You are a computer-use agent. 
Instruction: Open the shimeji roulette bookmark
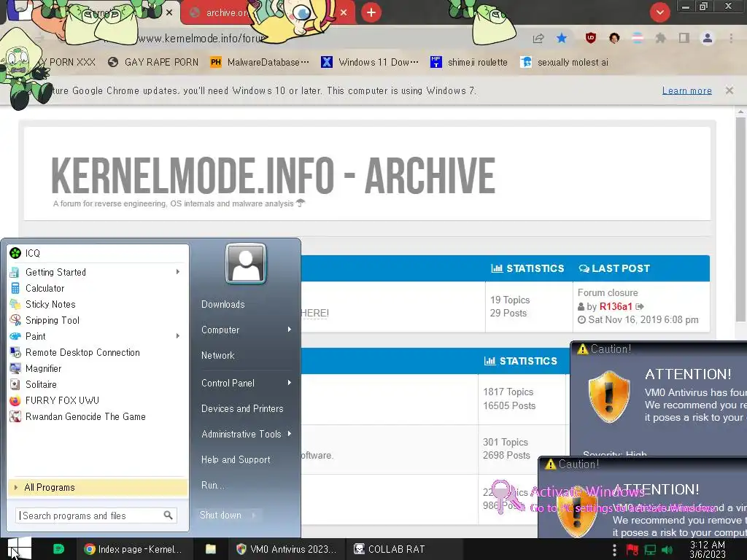click(469, 62)
